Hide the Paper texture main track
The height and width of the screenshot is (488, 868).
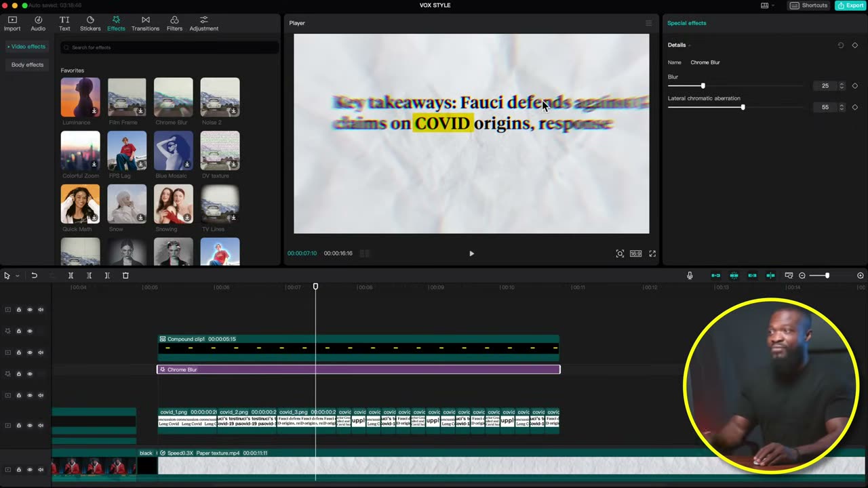[x=30, y=470]
